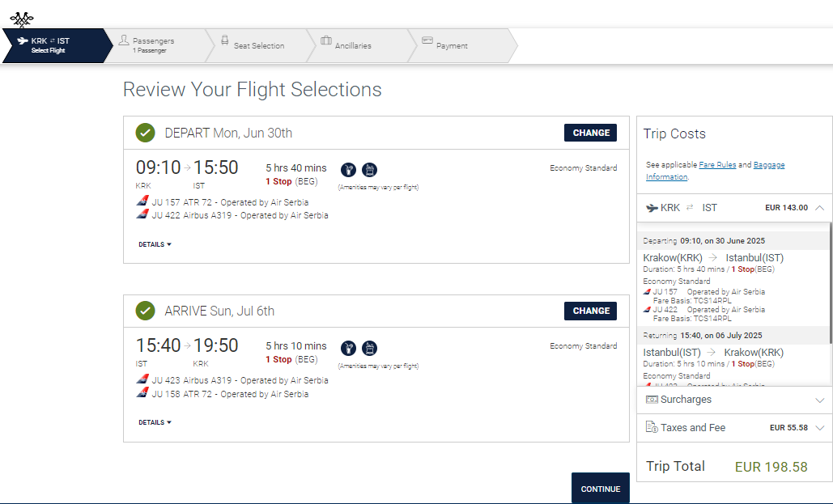Open the Seat Selection step
Viewport: 833px width, 504px height.
[259, 45]
